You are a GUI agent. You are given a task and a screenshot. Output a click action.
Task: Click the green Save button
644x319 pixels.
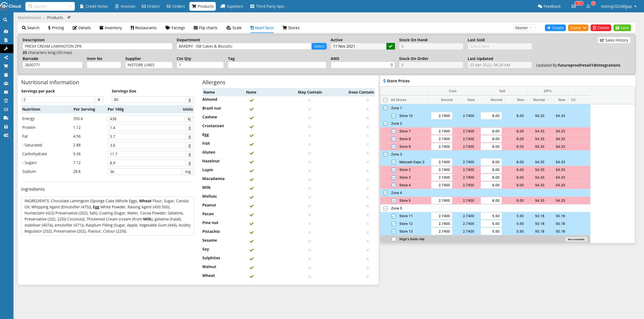[622, 28]
